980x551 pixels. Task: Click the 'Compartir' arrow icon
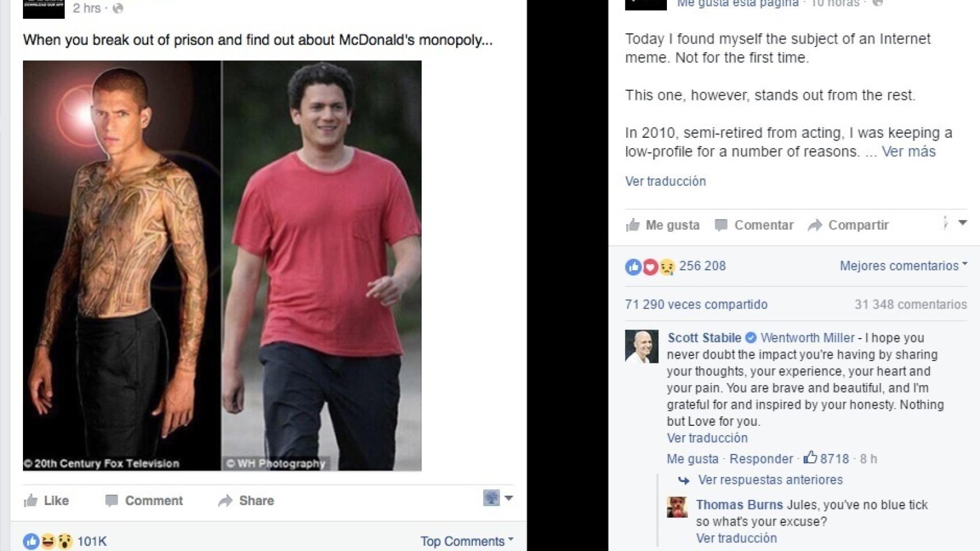(x=815, y=225)
